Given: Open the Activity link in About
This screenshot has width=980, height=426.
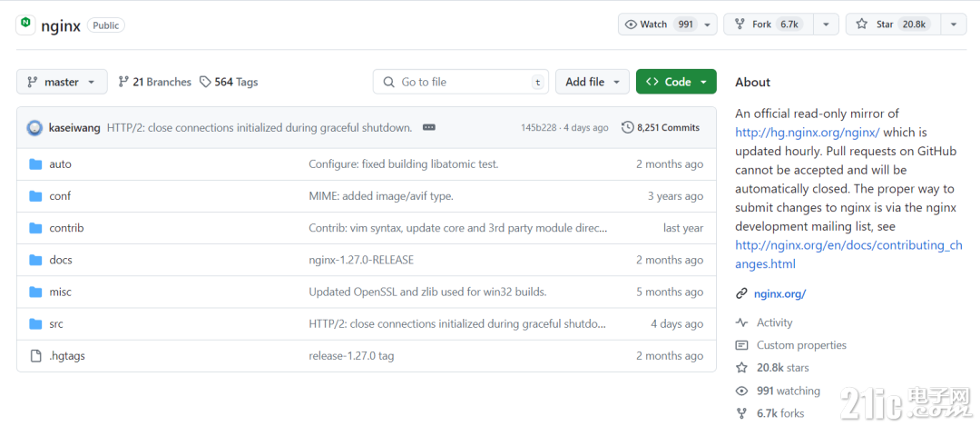Looking at the screenshot, I should tap(774, 322).
